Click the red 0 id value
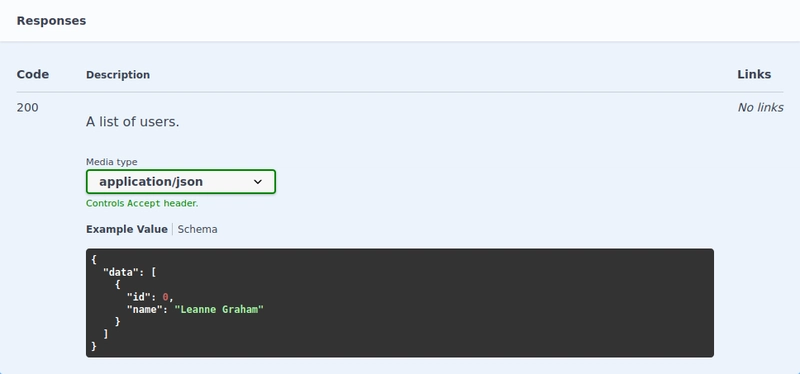Screen dimensions: 800x374 coord(165,297)
